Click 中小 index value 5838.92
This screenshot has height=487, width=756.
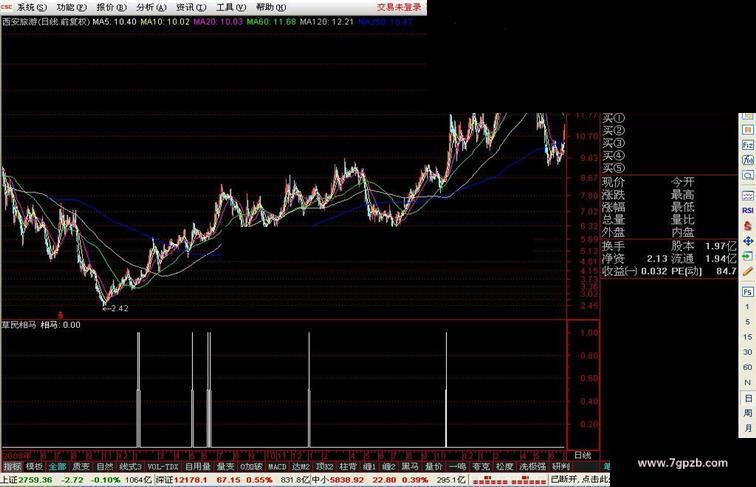(347, 480)
